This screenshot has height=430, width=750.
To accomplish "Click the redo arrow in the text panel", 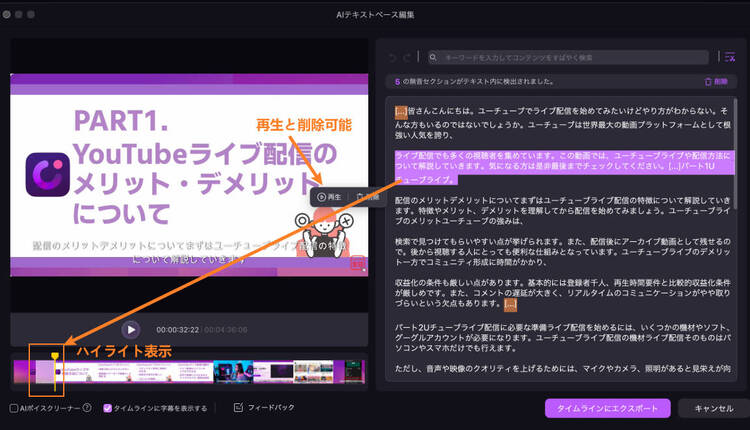I will coord(408,57).
